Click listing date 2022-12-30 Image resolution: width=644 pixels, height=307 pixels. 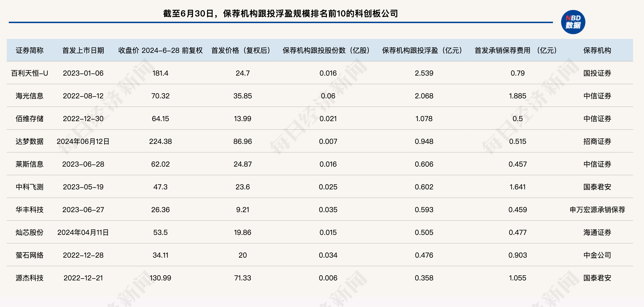[83, 119]
